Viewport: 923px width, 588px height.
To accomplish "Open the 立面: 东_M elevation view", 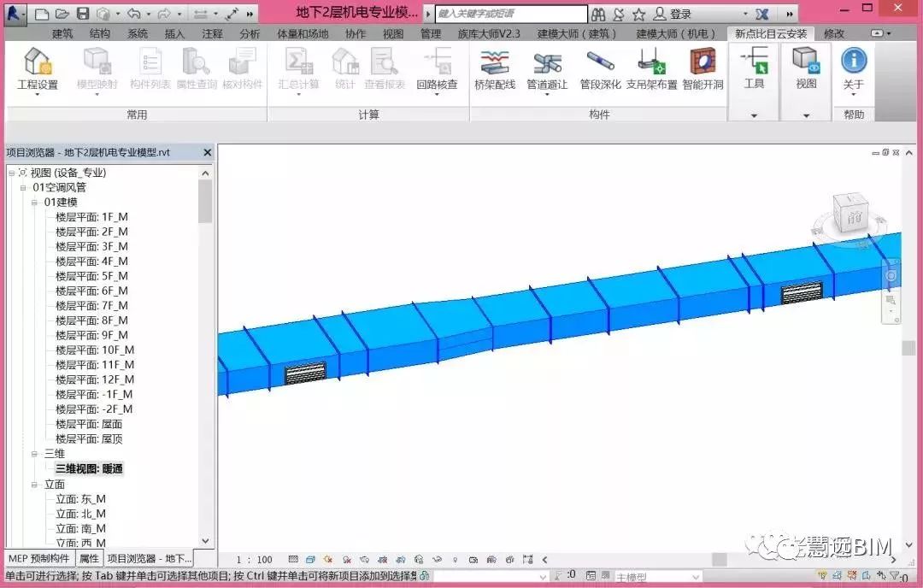I will [x=80, y=499].
